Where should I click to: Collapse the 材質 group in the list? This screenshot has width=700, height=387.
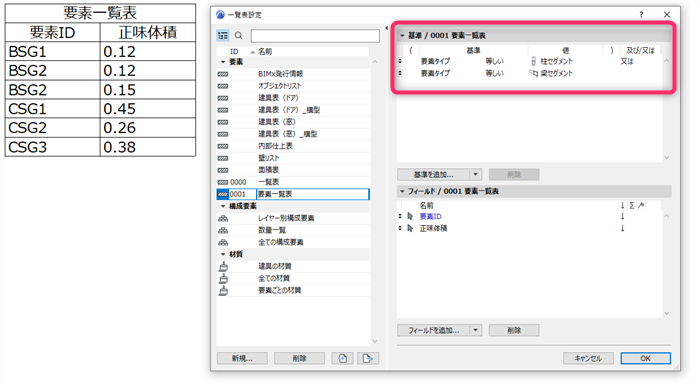pyautogui.click(x=223, y=254)
